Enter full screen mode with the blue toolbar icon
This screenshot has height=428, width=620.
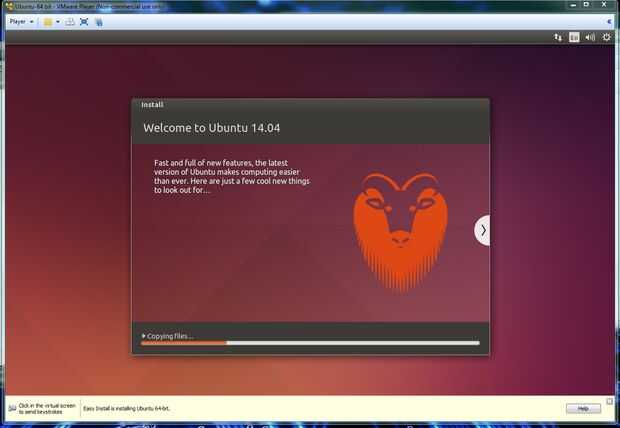84,22
